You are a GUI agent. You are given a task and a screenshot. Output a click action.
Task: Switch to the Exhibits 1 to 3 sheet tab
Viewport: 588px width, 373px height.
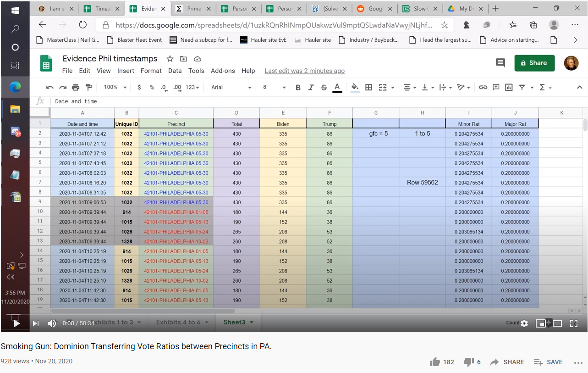(x=112, y=322)
